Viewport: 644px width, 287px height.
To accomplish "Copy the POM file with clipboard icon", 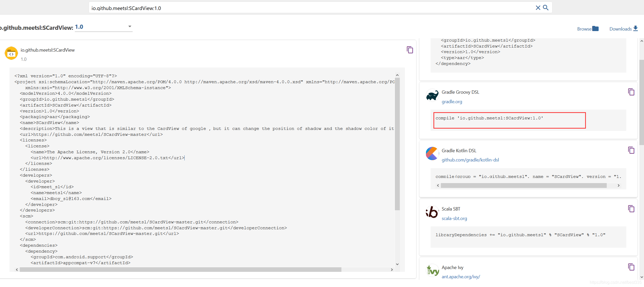I will [410, 50].
